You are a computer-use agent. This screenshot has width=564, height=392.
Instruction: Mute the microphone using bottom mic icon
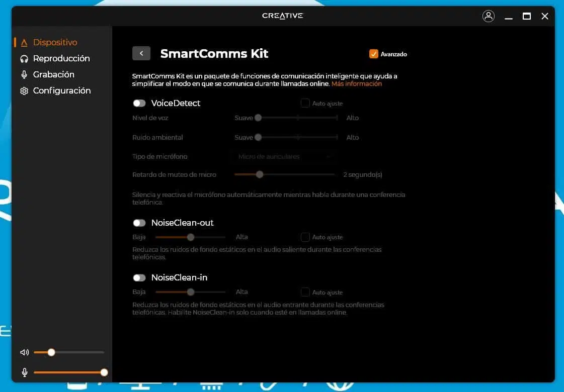25,372
